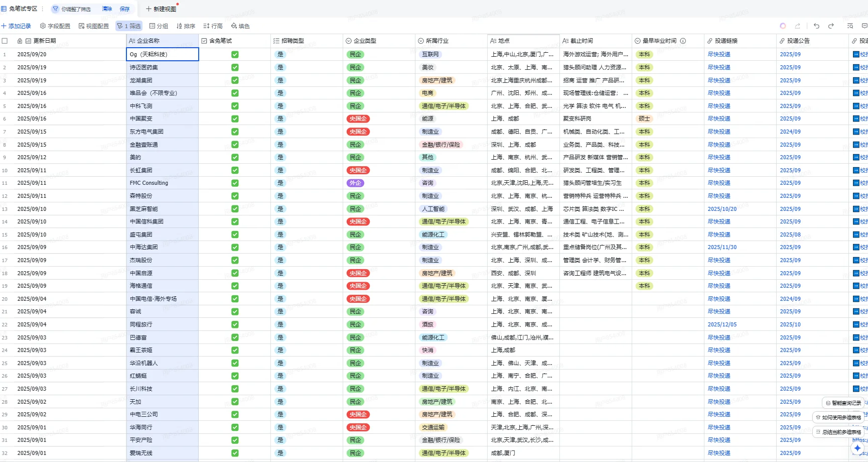Viewport: 868px width, 462px height.
Task: Open 电商 industry dropdown for 唯品会
Action: [427, 93]
